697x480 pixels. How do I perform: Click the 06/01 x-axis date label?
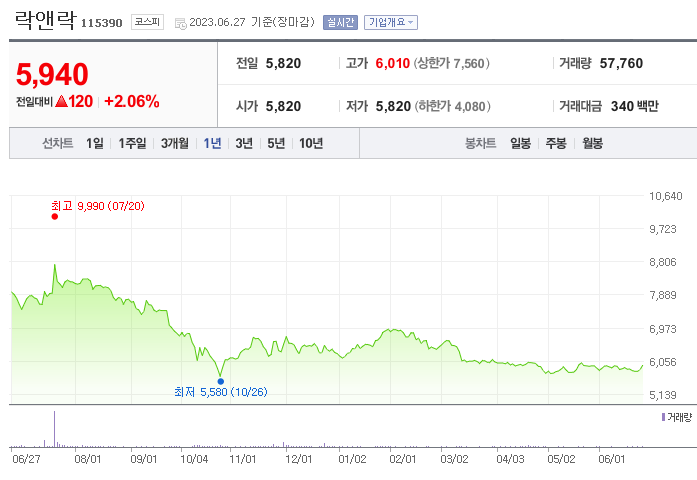(x=612, y=459)
